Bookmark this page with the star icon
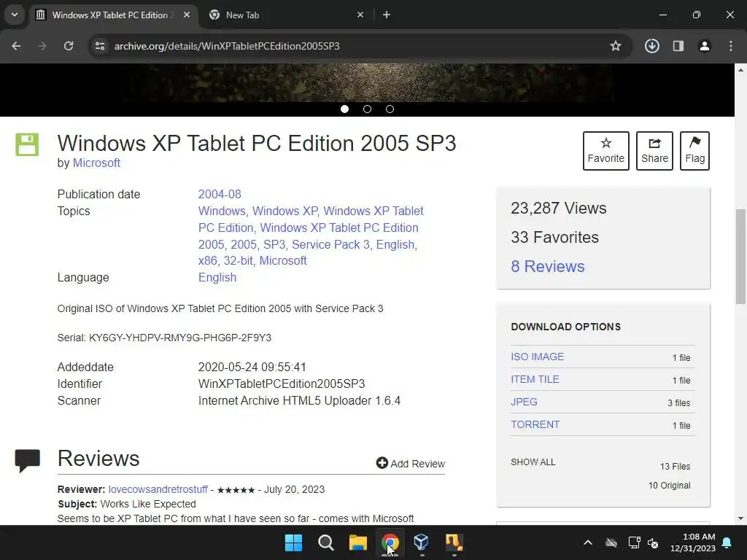Screen dimensions: 747x560 pyautogui.click(x=616, y=46)
